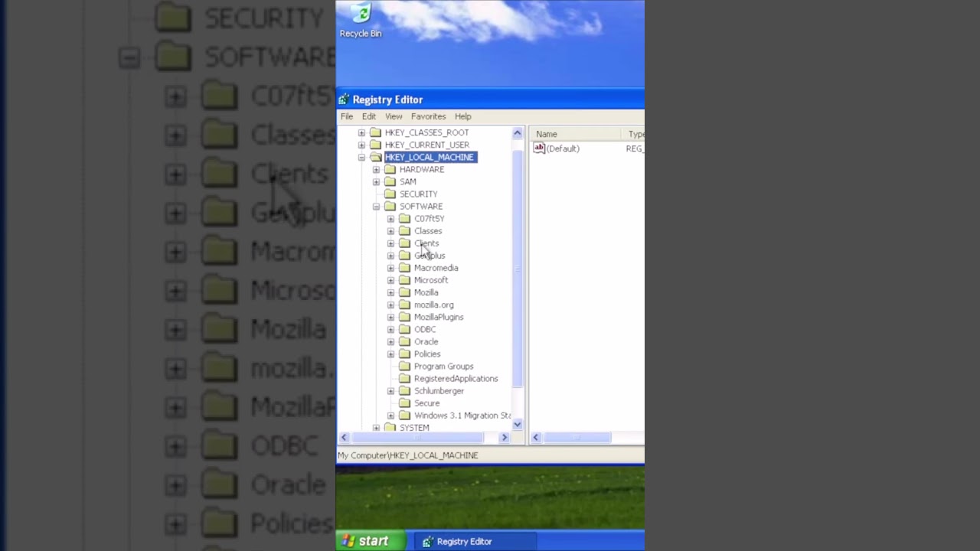980x551 pixels.
Task: Open the View menu
Action: (x=394, y=116)
